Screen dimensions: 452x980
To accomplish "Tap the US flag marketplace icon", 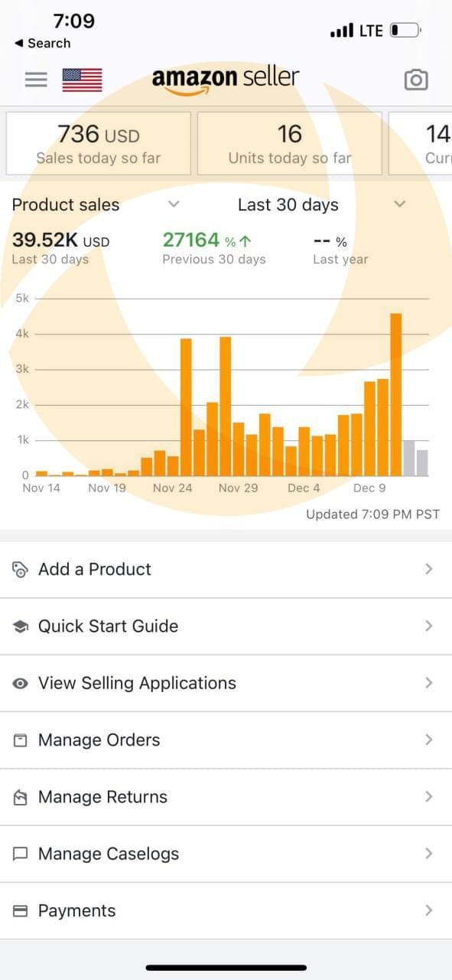I will coord(82,80).
